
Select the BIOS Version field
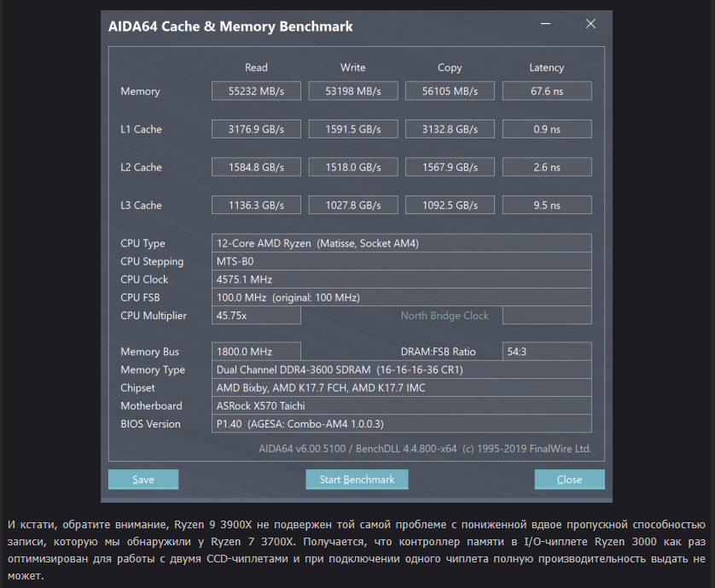coord(401,424)
